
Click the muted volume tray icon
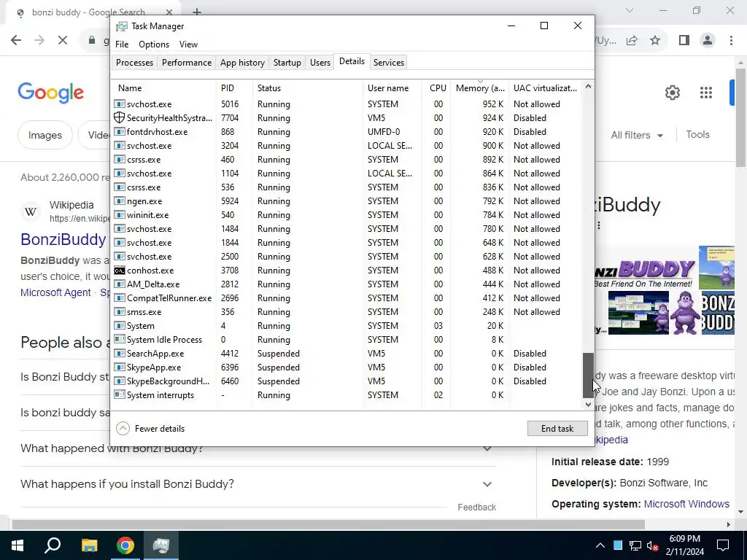[652, 545]
